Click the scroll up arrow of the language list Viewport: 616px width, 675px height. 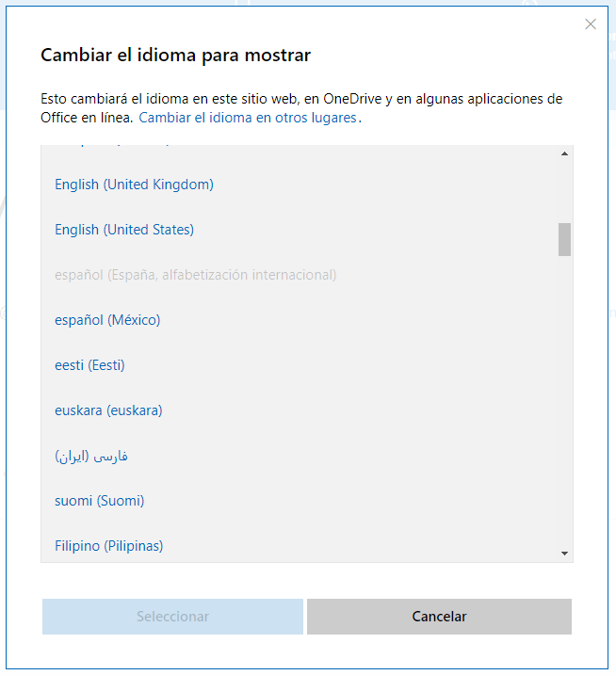coord(564,153)
